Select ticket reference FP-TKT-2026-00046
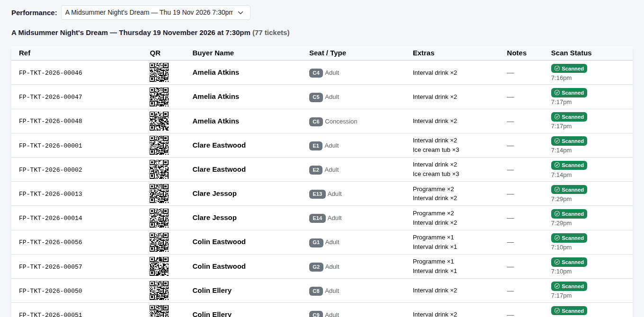The height and width of the screenshot is (317, 644). (51, 73)
